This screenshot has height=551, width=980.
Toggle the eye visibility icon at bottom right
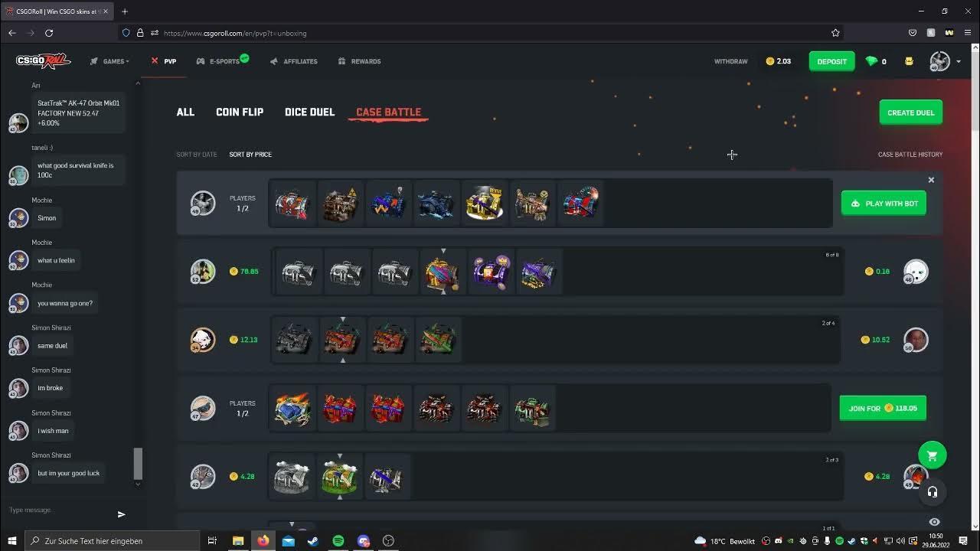coord(934,522)
